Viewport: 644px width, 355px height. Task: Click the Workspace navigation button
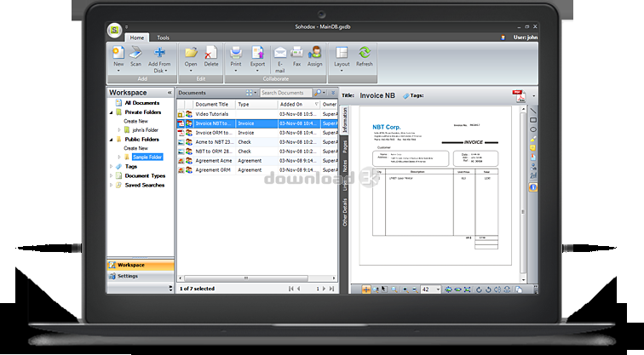click(x=141, y=265)
